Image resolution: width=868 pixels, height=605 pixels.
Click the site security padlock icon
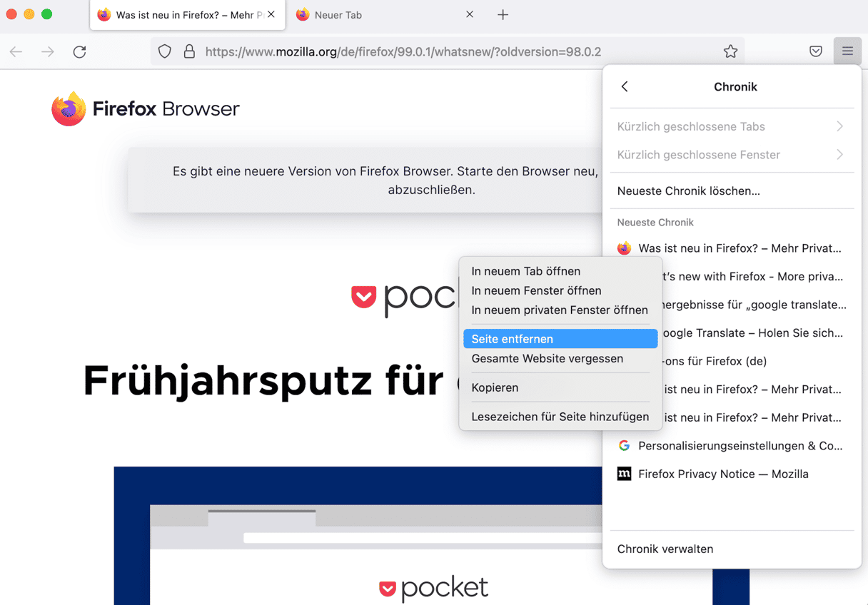[189, 51]
